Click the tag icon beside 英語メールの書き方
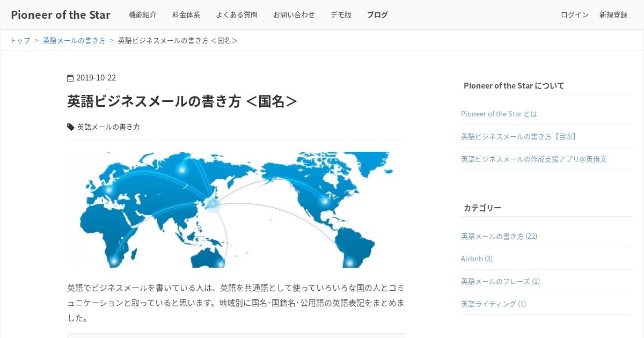The image size is (644, 338). pyautogui.click(x=71, y=127)
